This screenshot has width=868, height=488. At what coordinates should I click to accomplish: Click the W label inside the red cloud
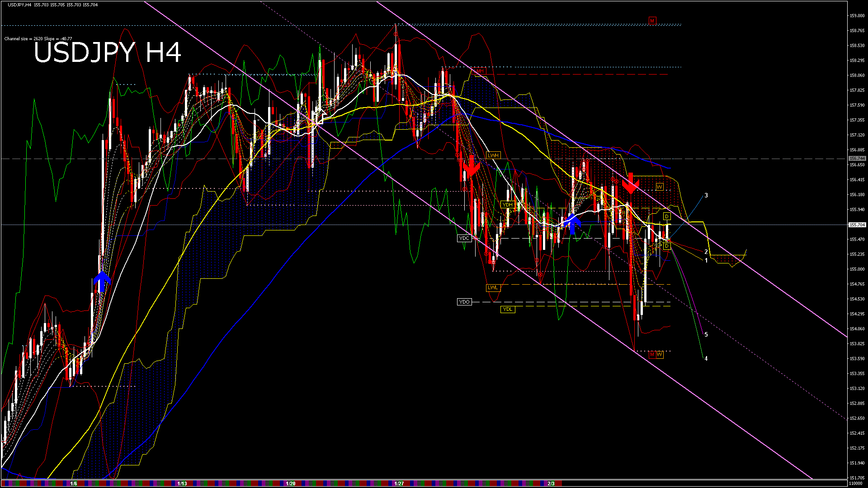coord(660,187)
